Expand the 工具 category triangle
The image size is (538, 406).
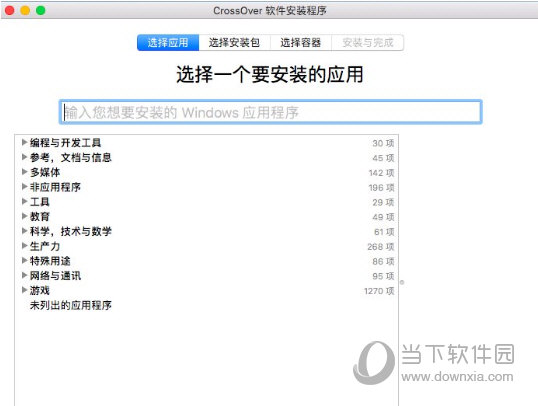pos(24,201)
